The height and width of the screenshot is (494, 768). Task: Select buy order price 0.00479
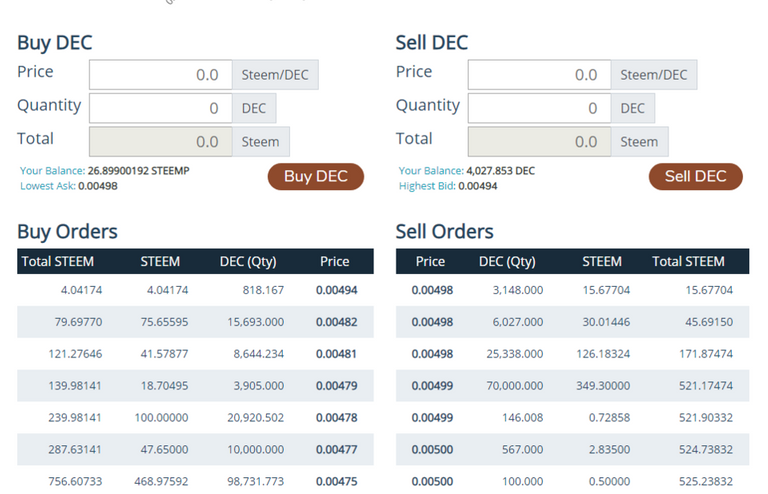(x=336, y=386)
